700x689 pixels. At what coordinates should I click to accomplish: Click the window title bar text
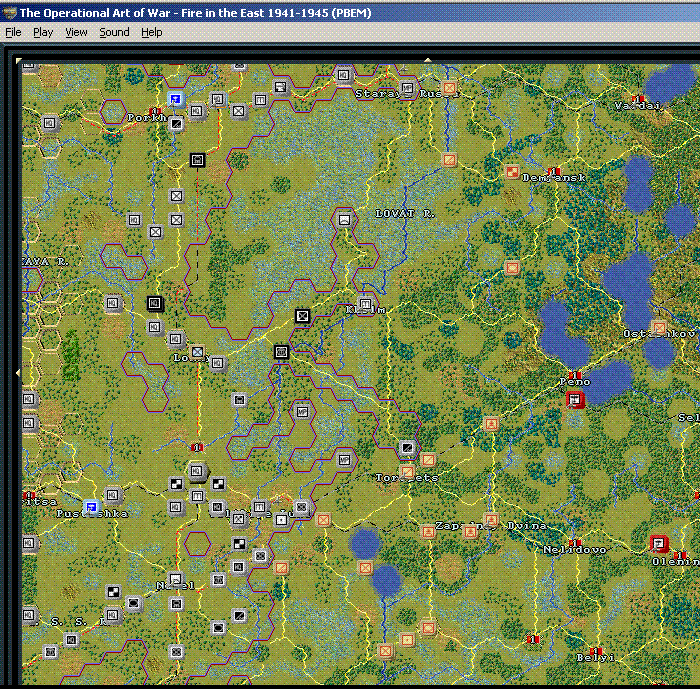(195, 13)
